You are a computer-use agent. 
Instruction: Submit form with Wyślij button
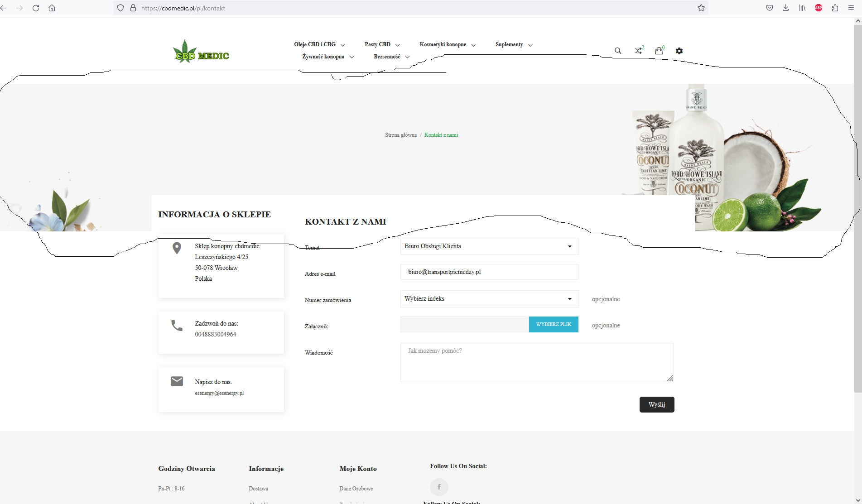[x=657, y=405]
